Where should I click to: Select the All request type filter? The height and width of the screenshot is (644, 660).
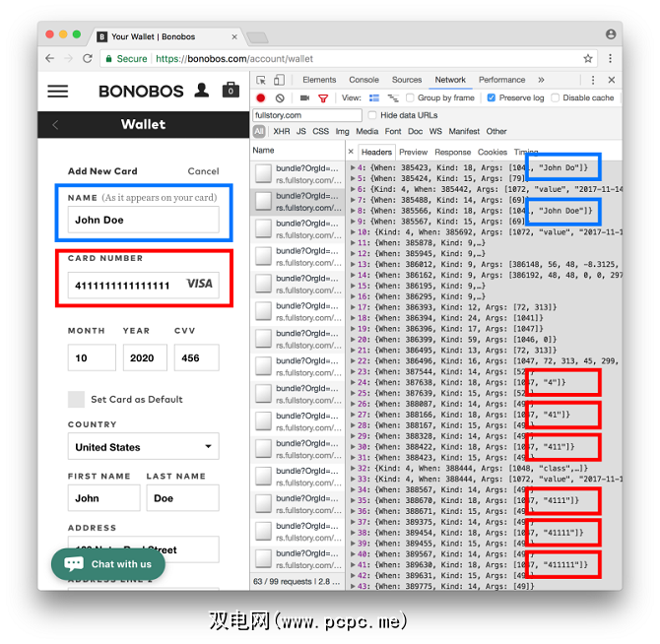tap(259, 132)
